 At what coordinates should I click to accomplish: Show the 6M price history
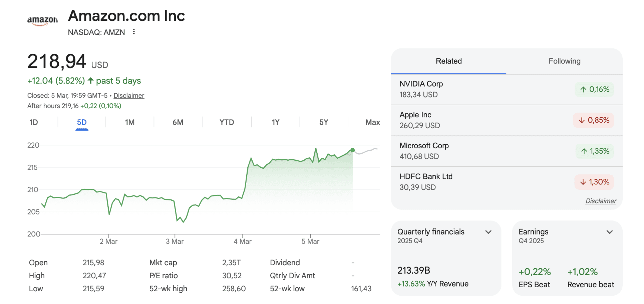178,122
